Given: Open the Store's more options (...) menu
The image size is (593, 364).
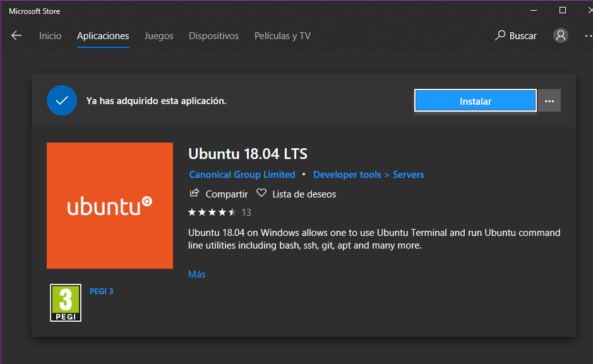Looking at the screenshot, I should coord(589,35).
